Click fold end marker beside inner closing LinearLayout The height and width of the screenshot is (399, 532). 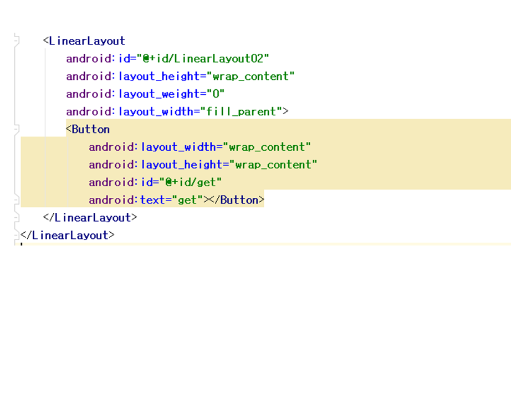pos(18,217)
